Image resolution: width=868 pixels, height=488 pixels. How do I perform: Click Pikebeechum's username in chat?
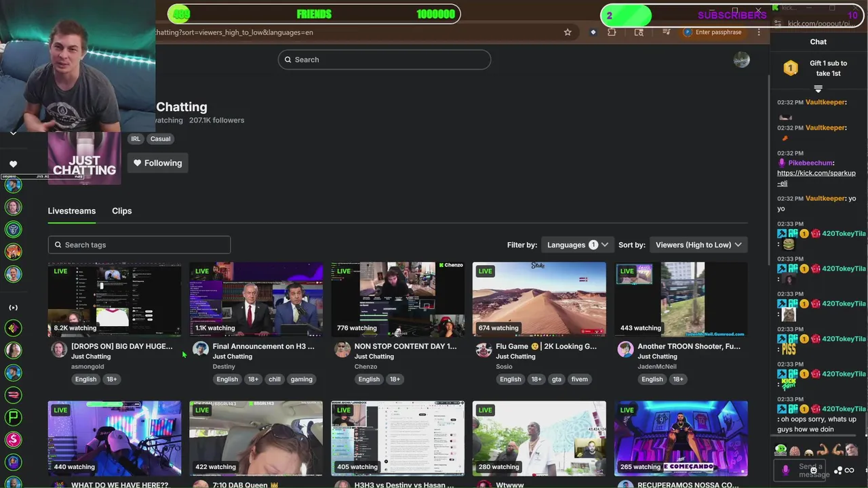(x=810, y=163)
